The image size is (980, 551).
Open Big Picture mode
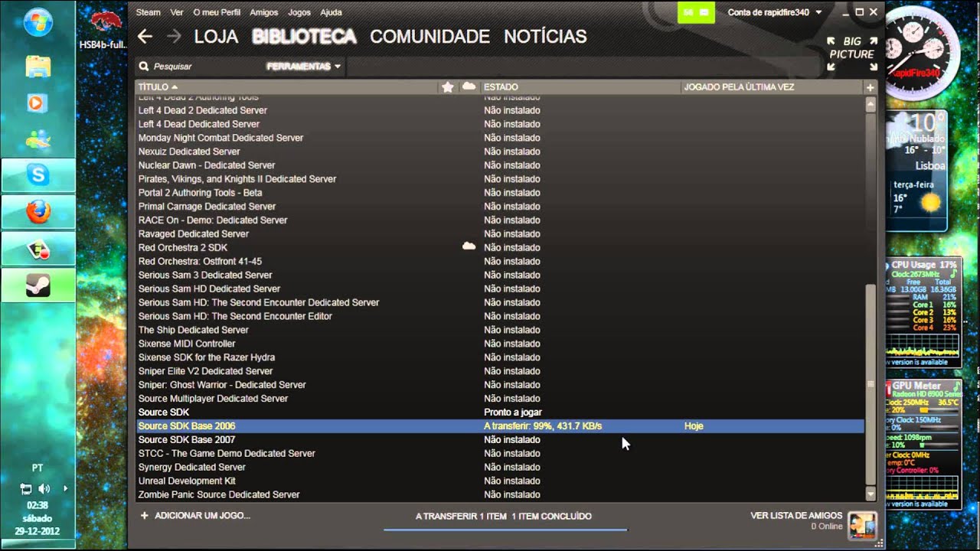[851, 54]
